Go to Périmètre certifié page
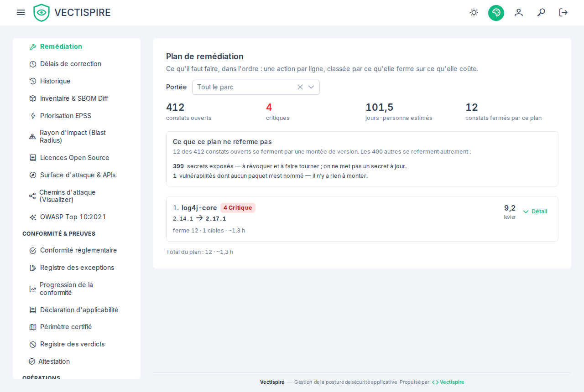Screen dimensions: 584x392 coord(77,327)
